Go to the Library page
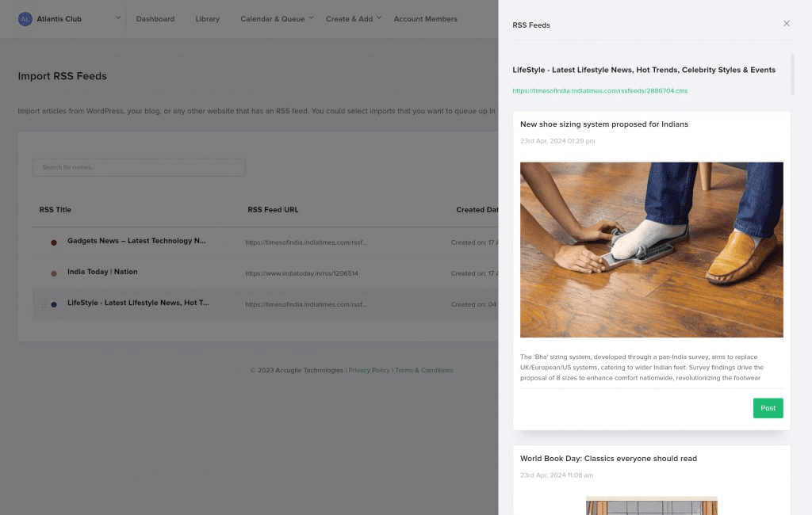 pos(207,19)
